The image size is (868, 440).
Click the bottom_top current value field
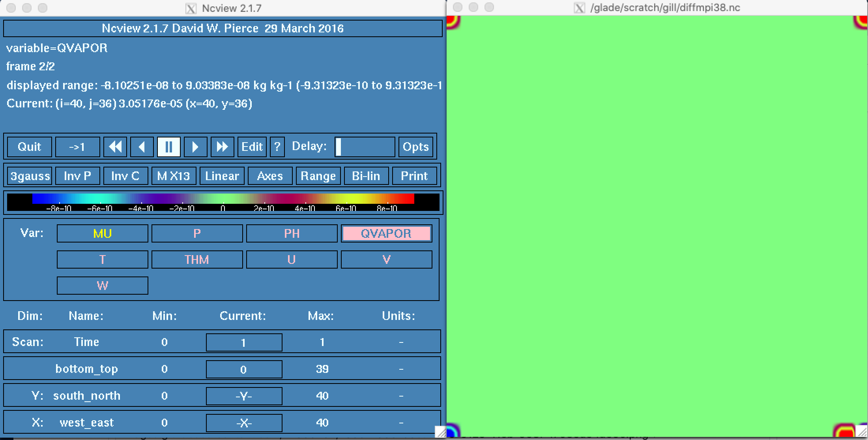click(x=244, y=369)
